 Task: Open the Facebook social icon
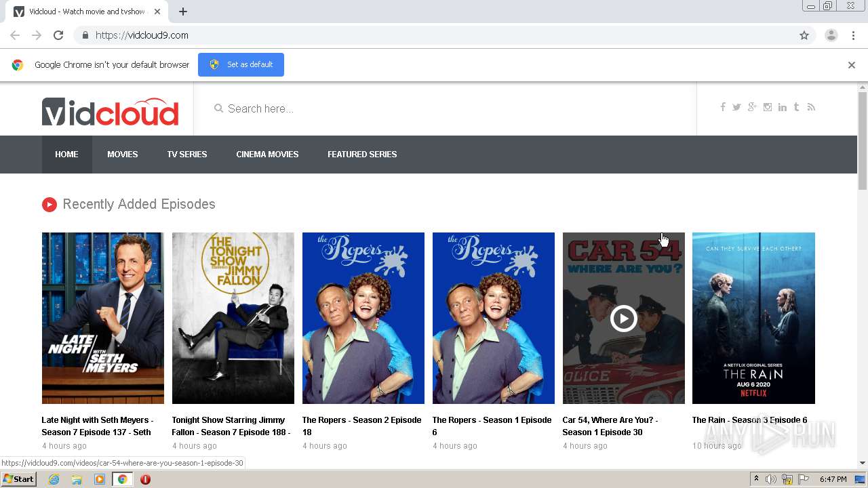723,107
